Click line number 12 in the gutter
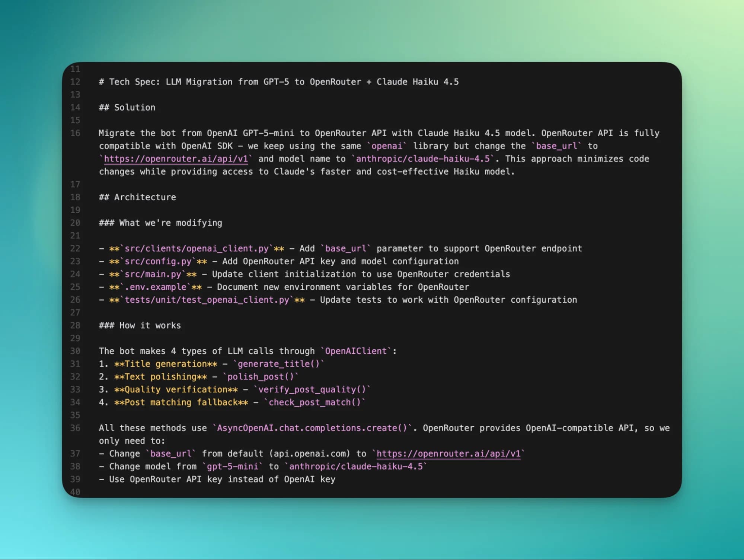Viewport: 744px width, 560px height. (75, 82)
